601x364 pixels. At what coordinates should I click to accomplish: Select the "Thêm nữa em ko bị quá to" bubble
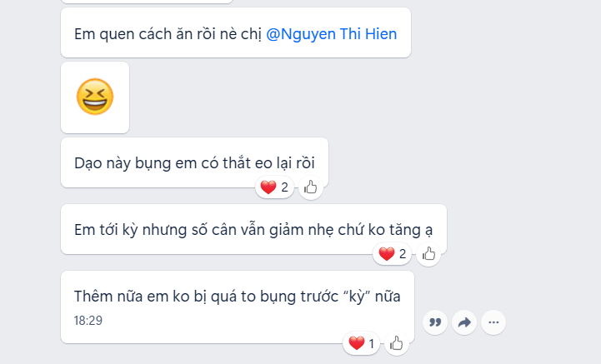coord(238,307)
